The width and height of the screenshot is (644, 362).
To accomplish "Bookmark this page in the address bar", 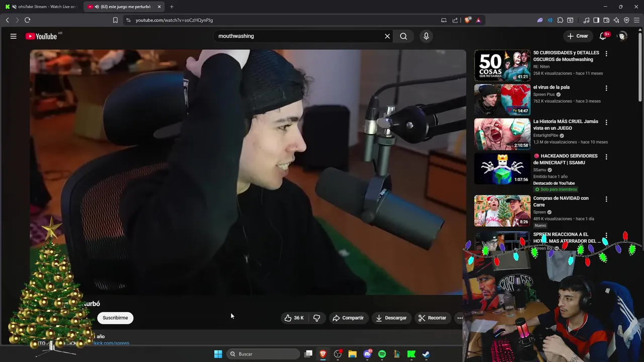I will pos(115,20).
